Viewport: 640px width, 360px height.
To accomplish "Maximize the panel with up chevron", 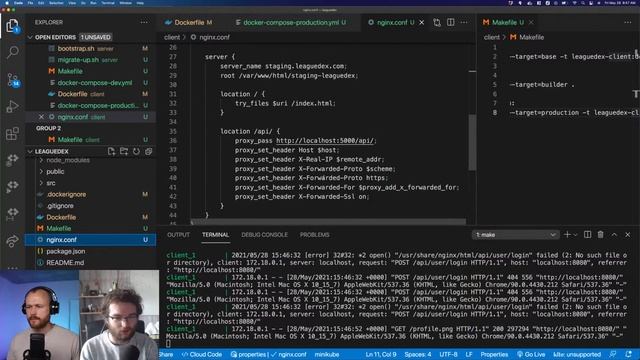I will pyautogui.click(x=614, y=235).
